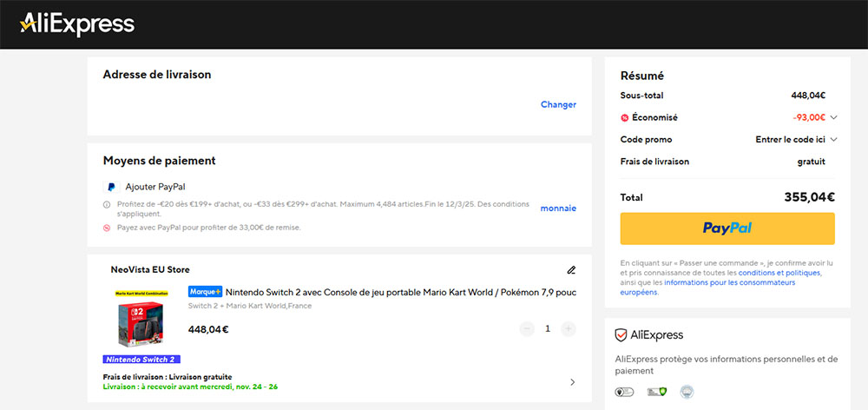Click the round certification badge at bottom

(687, 392)
